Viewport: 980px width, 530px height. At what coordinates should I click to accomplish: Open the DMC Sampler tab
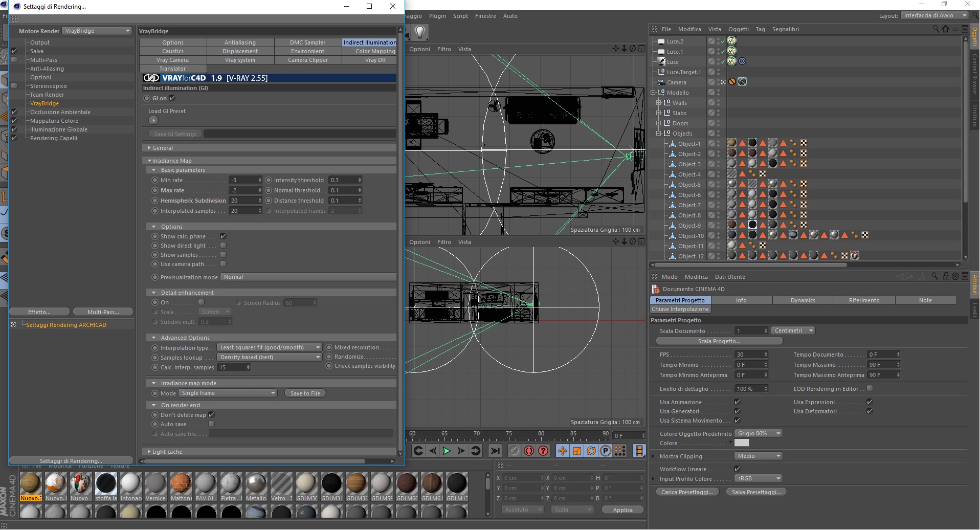(x=308, y=42)
